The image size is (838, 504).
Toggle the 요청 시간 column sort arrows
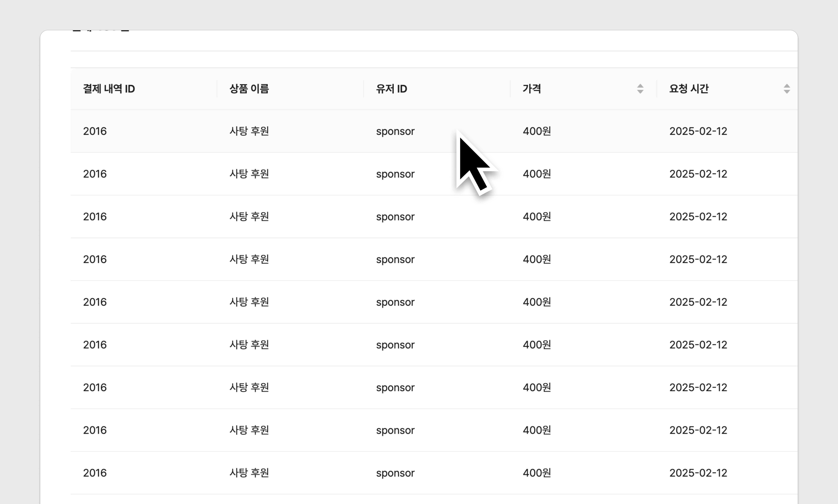(786, 89)
